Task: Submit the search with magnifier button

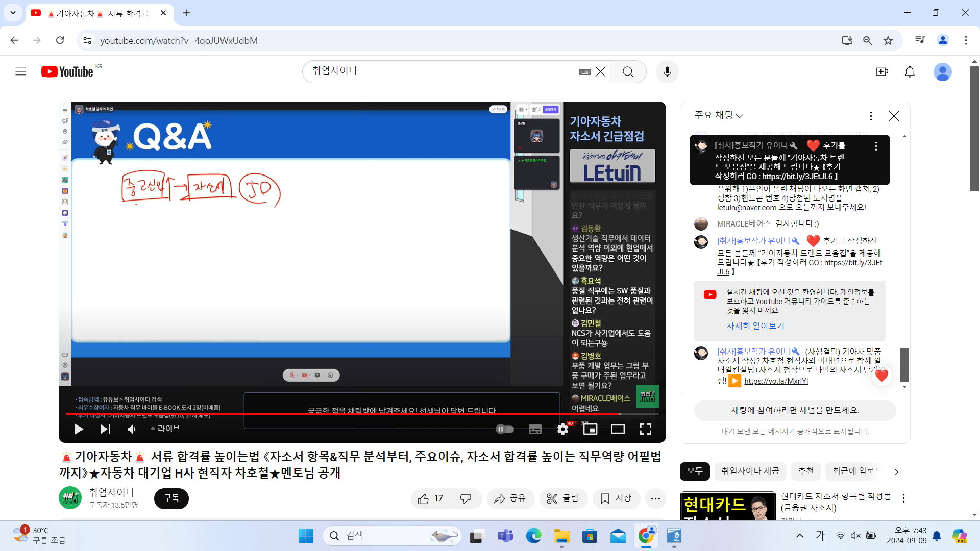Action: point(628,72)
